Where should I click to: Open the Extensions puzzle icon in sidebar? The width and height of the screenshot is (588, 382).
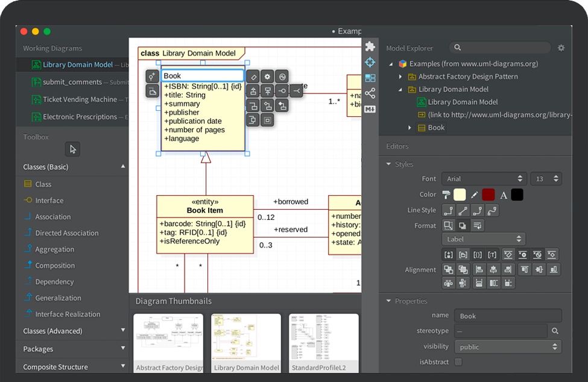(370, 46)
